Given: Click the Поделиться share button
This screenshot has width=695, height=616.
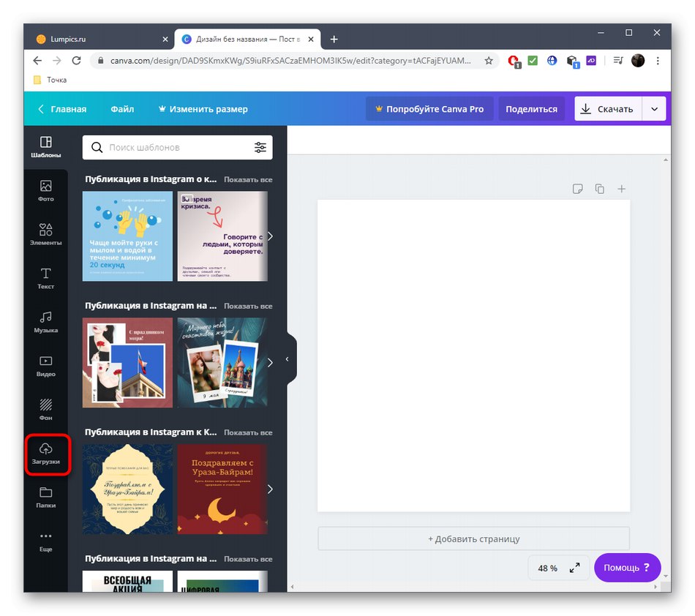Looking at the screenshot, I should coord(531,109).
